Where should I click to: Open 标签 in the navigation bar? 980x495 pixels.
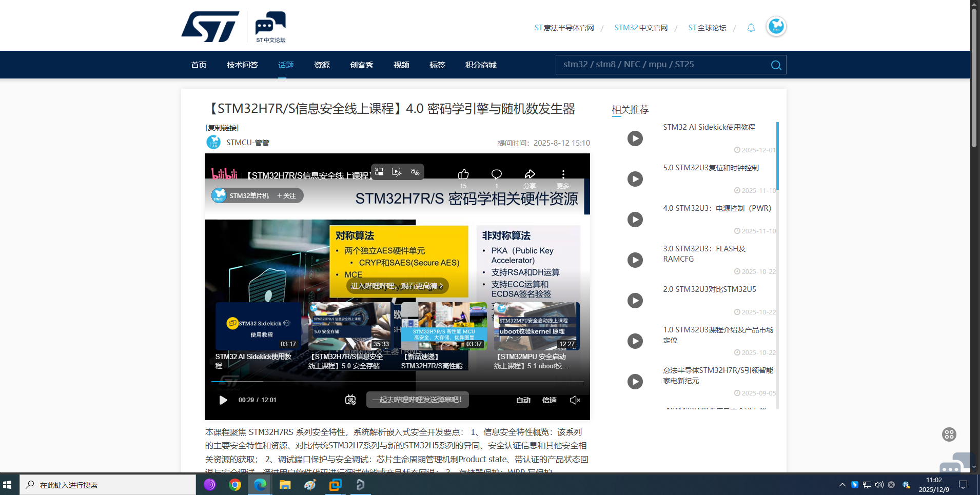pyautogui.click(x=437, y=65)
